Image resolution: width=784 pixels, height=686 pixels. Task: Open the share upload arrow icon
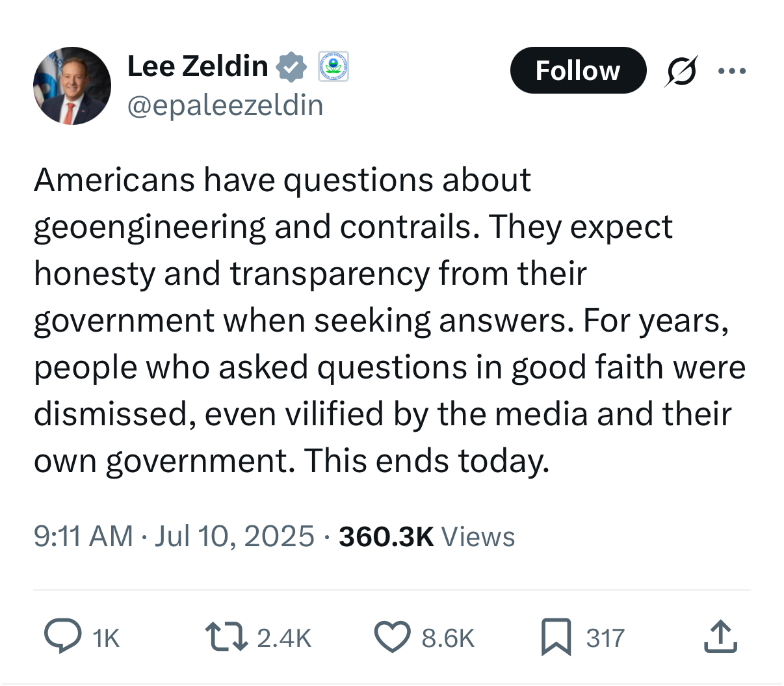(720, 637)
